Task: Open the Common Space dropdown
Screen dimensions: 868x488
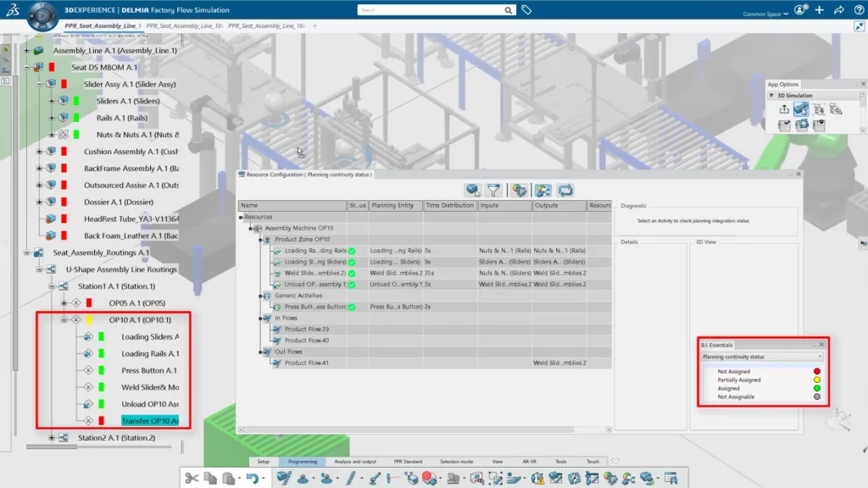Action: [767, 14]
